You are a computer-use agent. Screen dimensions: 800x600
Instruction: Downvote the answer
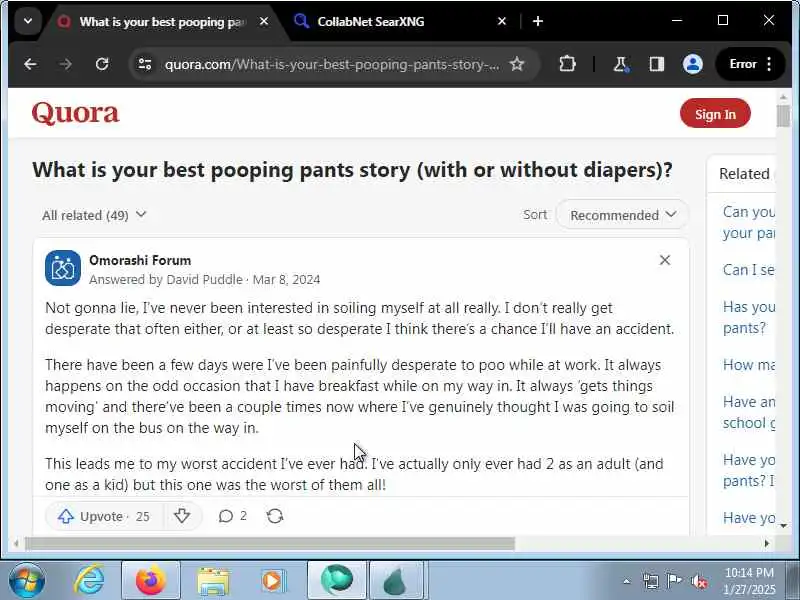pyautogui.click(x=182, y=516)
